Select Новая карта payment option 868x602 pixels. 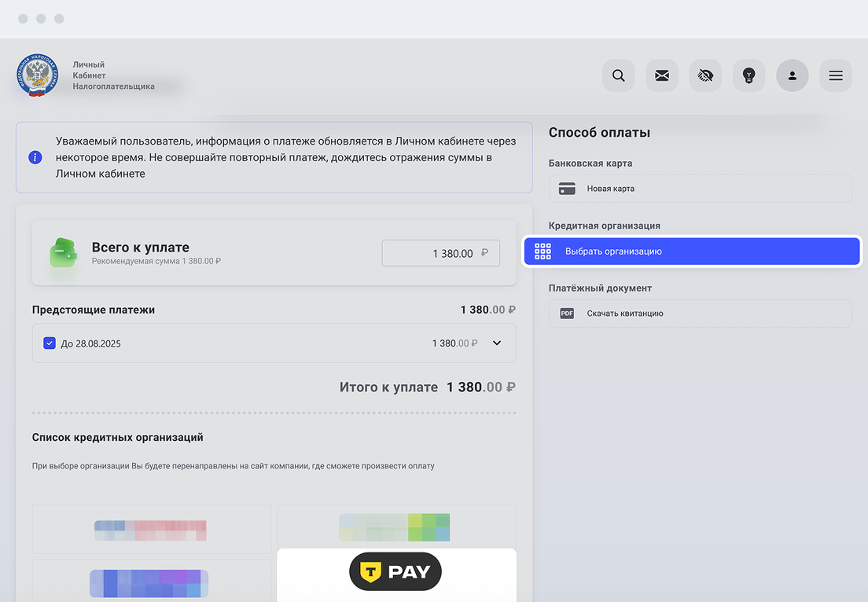[700, 189]
